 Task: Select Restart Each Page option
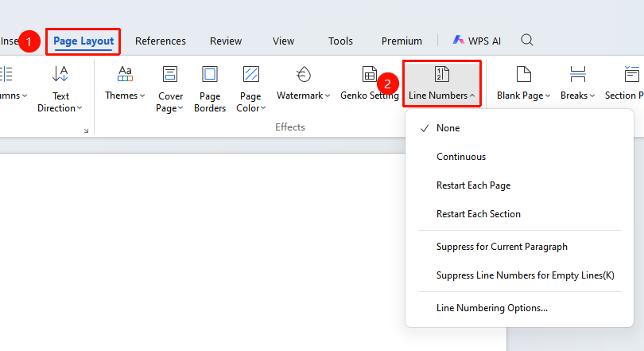[x=519, y=185]
